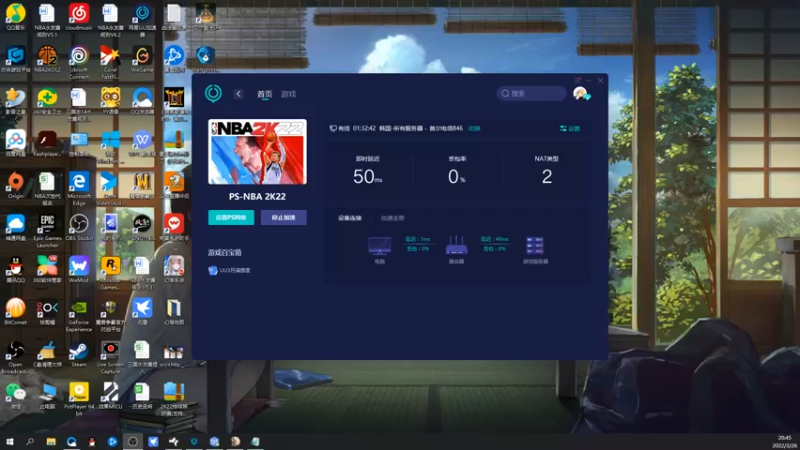This screenshot has height=450, width=800.
Task: Open the UU monthly item in 游戏百宝箱
Action: [x=230, y=270]
